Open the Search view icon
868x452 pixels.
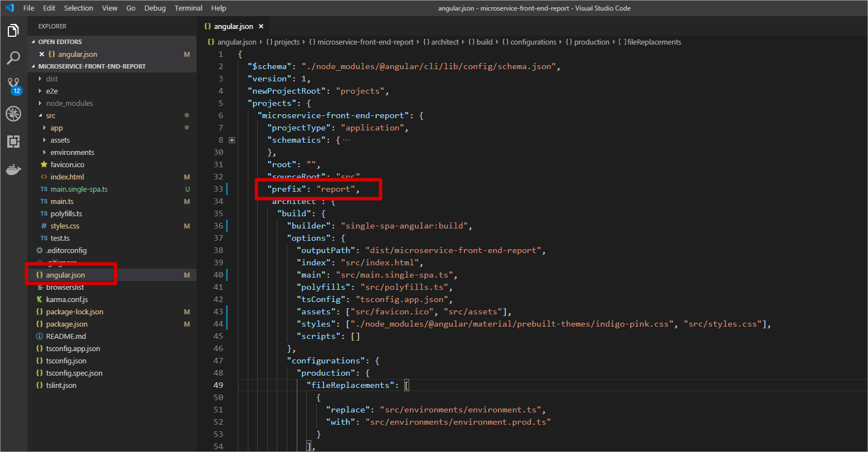13,58
